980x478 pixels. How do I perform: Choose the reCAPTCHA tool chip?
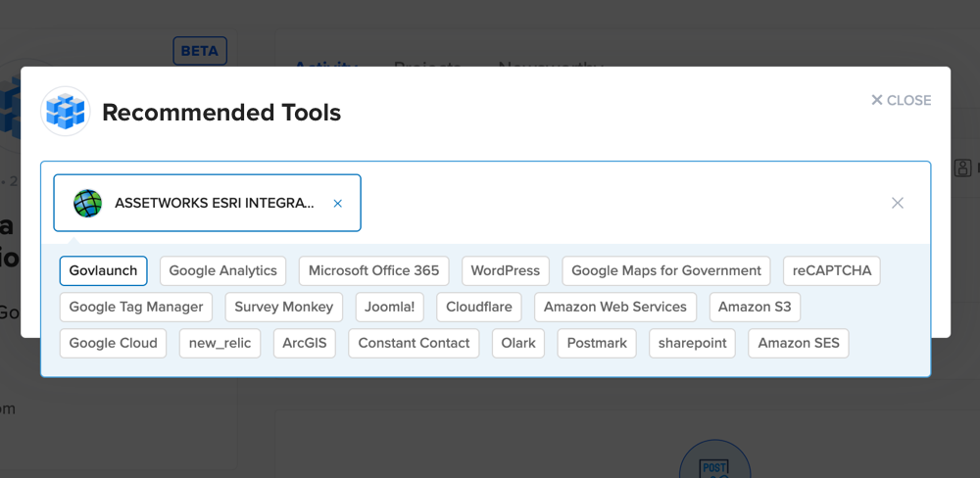pos(831,270)
